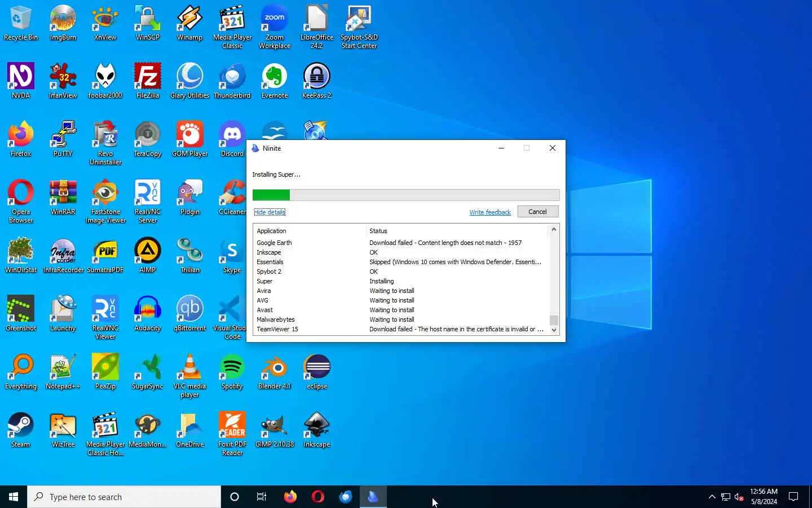Select the WinRAR desktop icon

tap(63, 198)
